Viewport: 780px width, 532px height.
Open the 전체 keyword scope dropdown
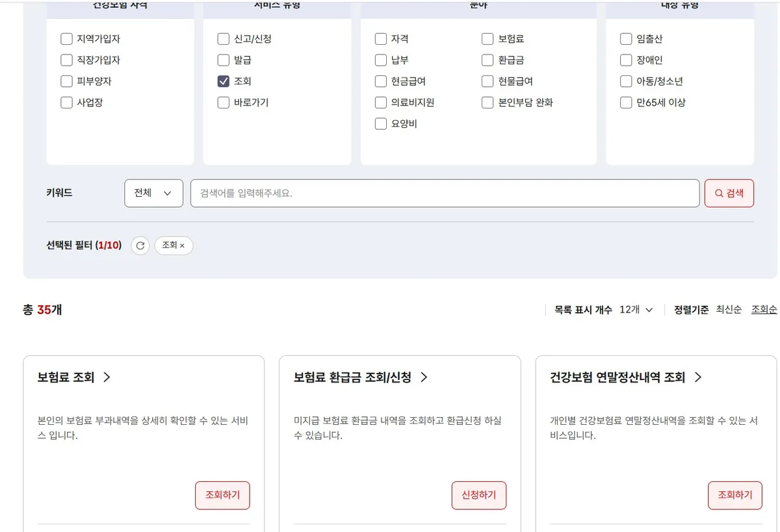click(x=153, y=194)
